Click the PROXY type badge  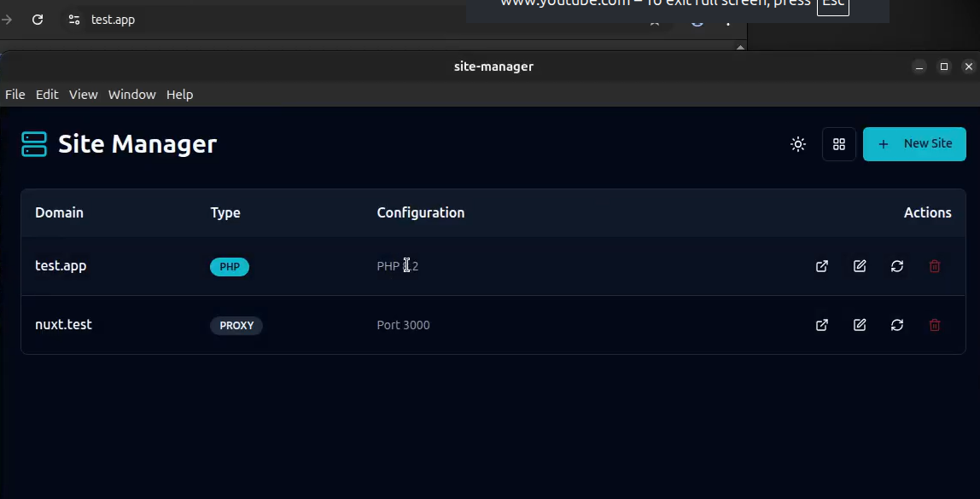click(x=236, y=326)
